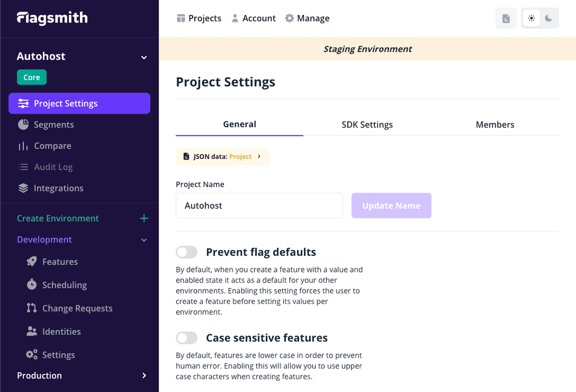The image size is (576, 392).
Task: Click the Update Name button
Action: [x=391, y=205]
